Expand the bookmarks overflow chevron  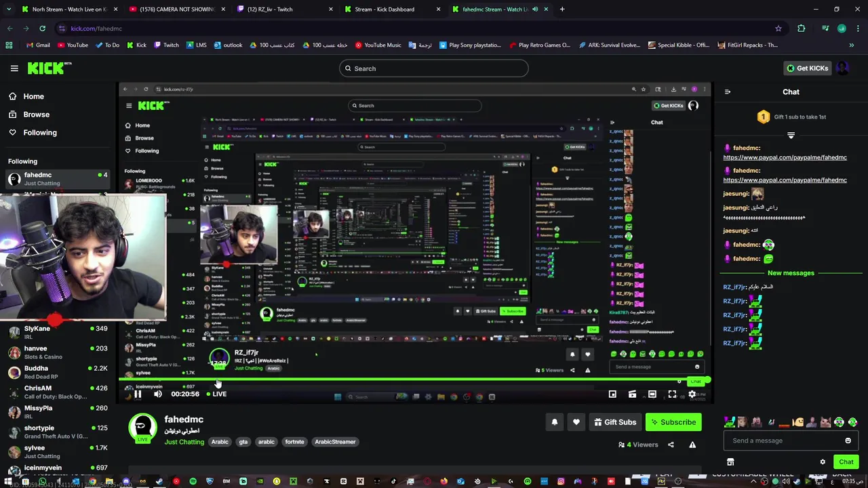coord(852,45)
